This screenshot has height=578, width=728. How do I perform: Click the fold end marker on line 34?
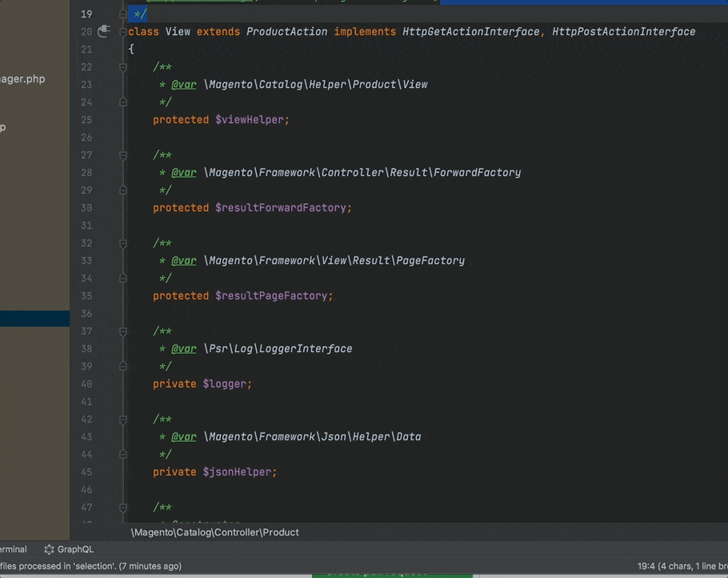pyautogui.click(x=122, y=279)
